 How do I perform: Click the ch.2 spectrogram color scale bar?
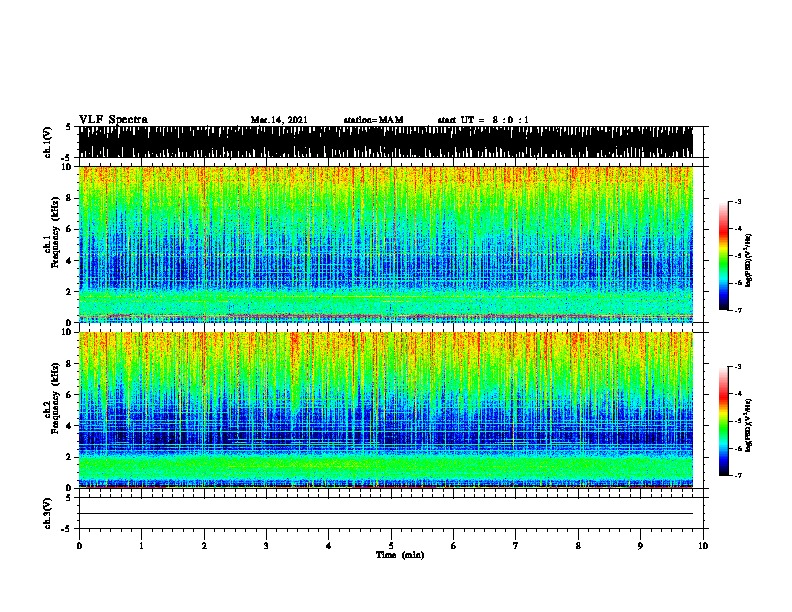tap(724, 421)
